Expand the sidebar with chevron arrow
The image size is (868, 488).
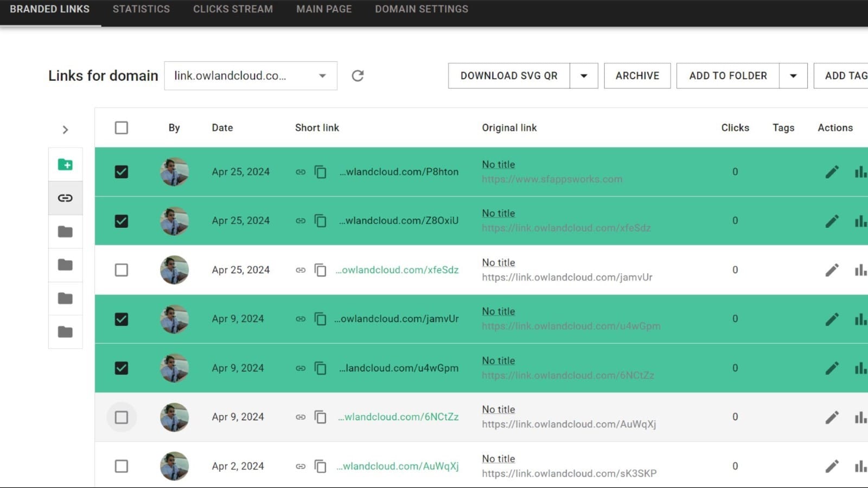click(x=65, y=130)
